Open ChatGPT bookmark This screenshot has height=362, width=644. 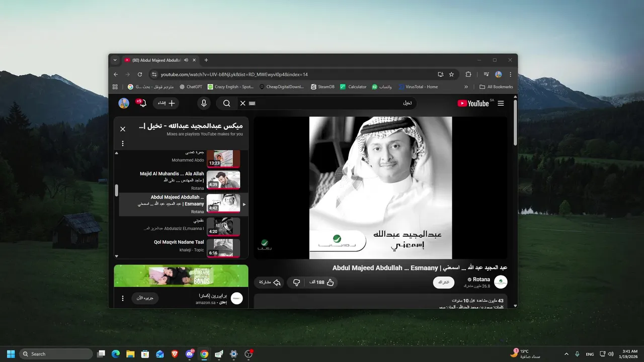[x=191, y=86]
